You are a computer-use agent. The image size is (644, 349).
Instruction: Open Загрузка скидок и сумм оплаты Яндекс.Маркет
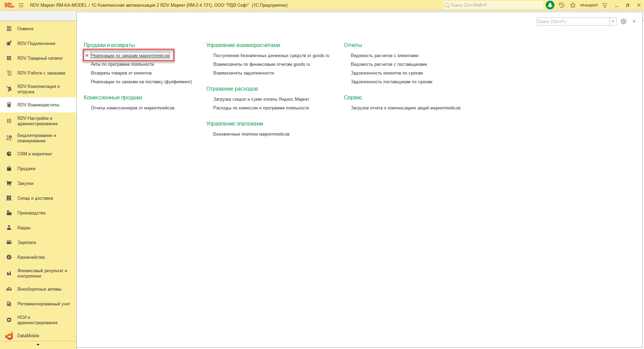click(x=261, y=99)
